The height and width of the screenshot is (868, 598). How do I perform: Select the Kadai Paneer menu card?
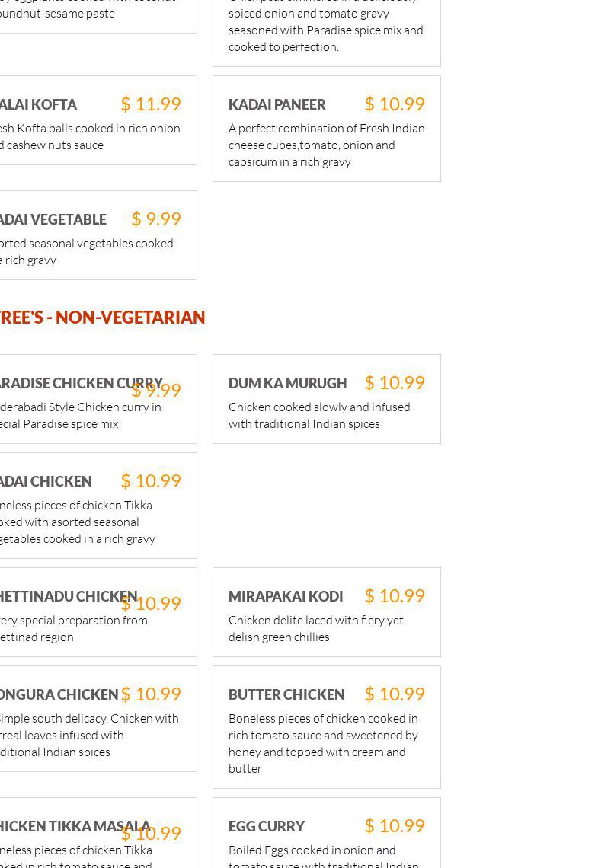327,129
